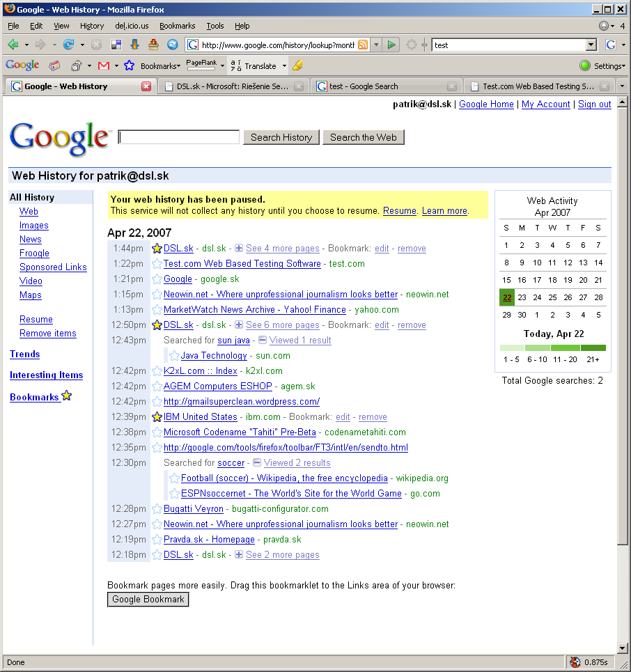Open the Tools menu

pyautogui.click(x=215, y=26)
